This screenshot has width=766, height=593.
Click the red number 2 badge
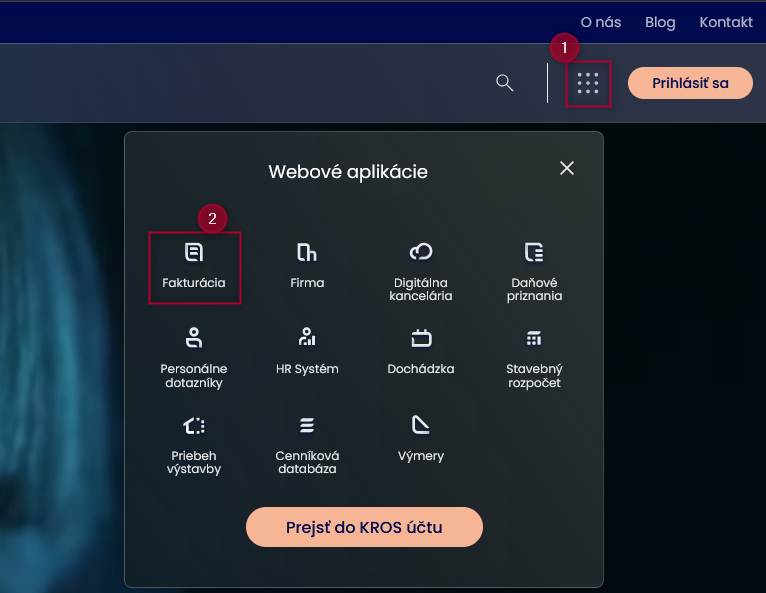coord(212,218)
